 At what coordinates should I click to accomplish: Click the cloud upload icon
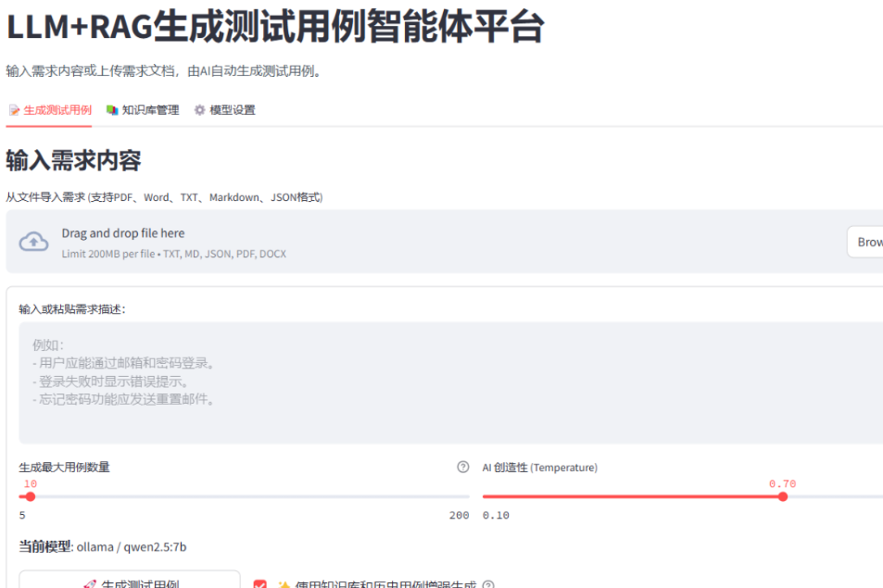(x=33, y=242)
